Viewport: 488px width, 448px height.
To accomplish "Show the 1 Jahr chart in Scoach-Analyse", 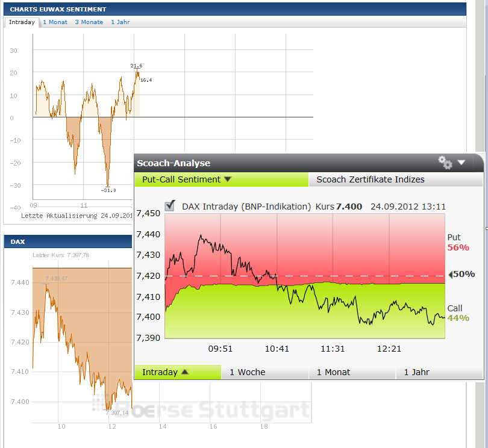I will point(416,372).
